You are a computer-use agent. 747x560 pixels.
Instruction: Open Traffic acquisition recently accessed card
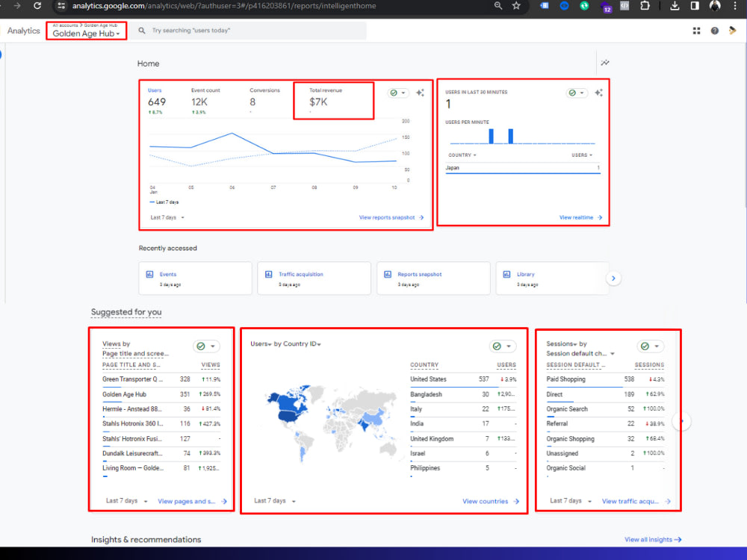[314, 278]
